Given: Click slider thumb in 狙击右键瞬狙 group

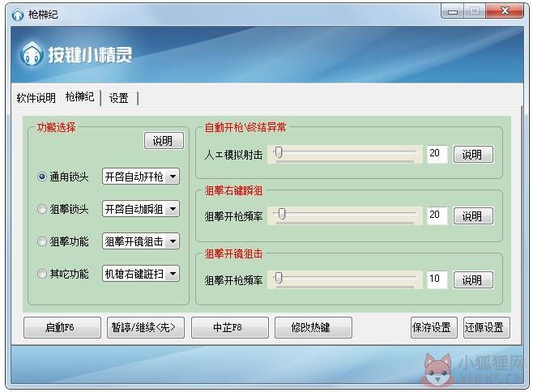Looking at the screenshot, I should (x=282, y=214).
